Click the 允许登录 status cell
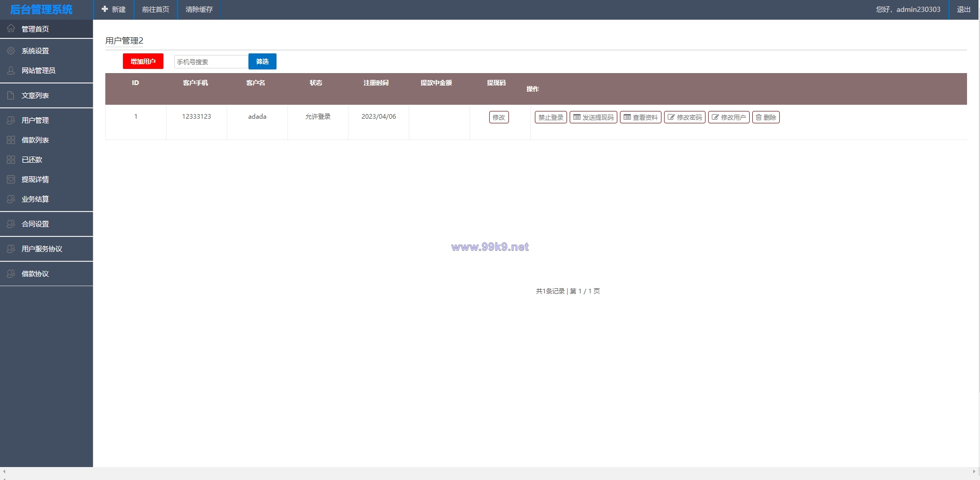The image size is (980, 480). pyautogui.click(x=318, y=117)
